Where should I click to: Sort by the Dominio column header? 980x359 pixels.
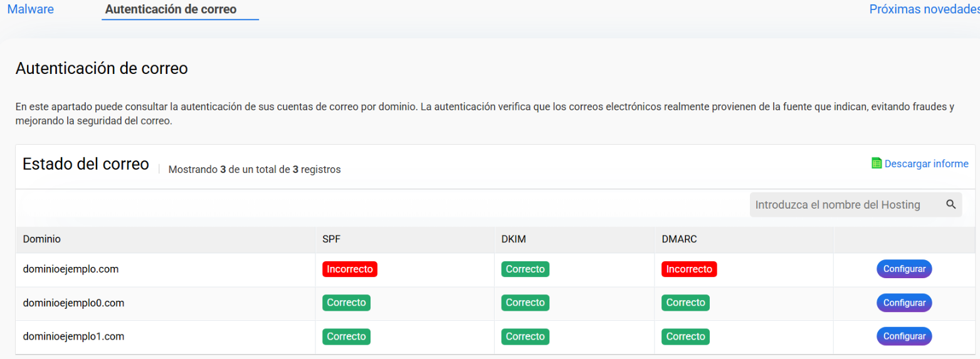coord(41,239)
